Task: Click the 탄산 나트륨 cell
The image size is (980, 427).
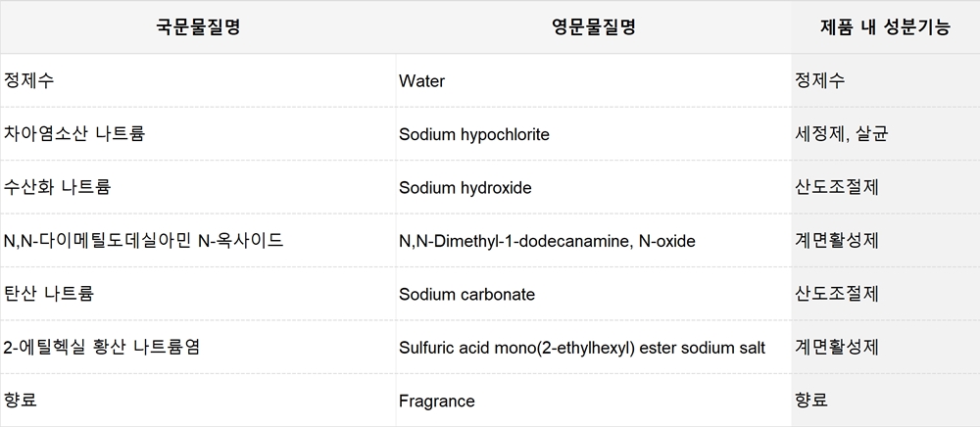Action: (x=198, y=294)
